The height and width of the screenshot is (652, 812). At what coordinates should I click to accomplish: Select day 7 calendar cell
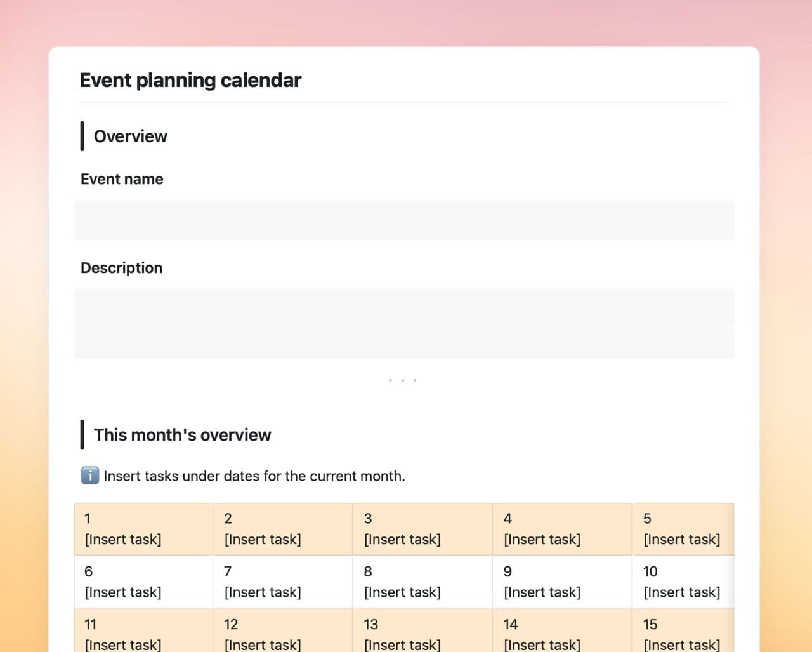[x=283, y=582]
